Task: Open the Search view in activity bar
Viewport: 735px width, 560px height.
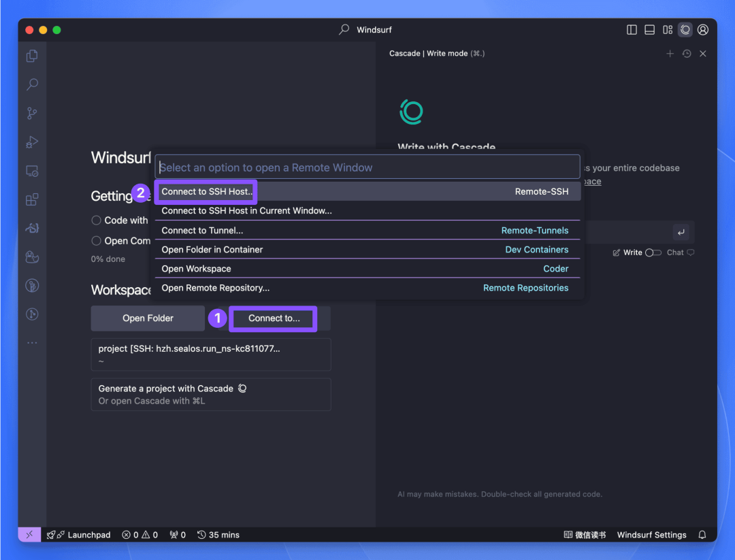Action: [32, 85]
